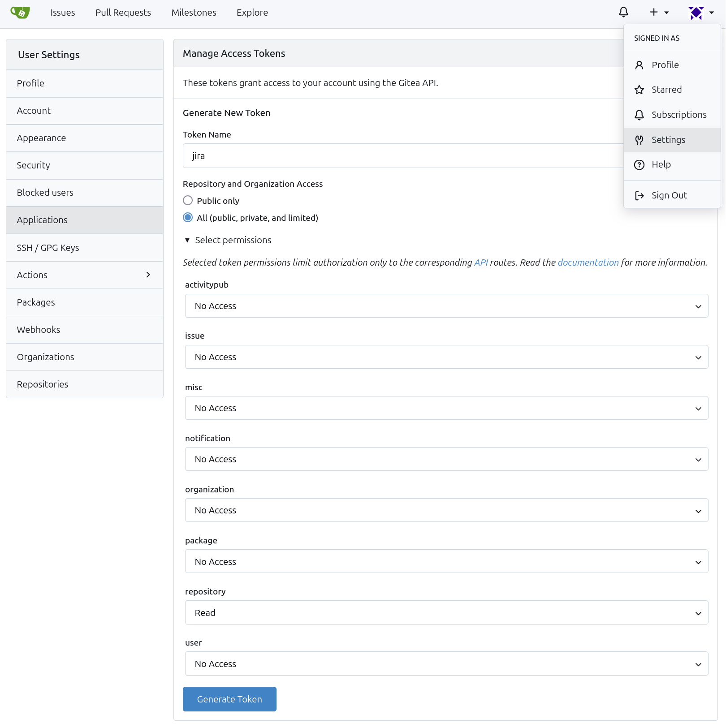Go to Packages in sidebar
Screen dimensions: 726x728
[85, 302]
